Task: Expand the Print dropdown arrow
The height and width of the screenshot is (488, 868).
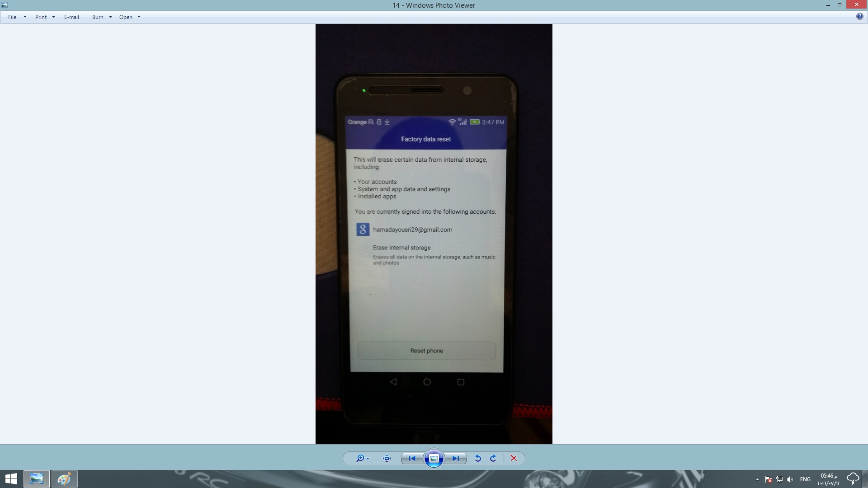Action: click(53, 17)
